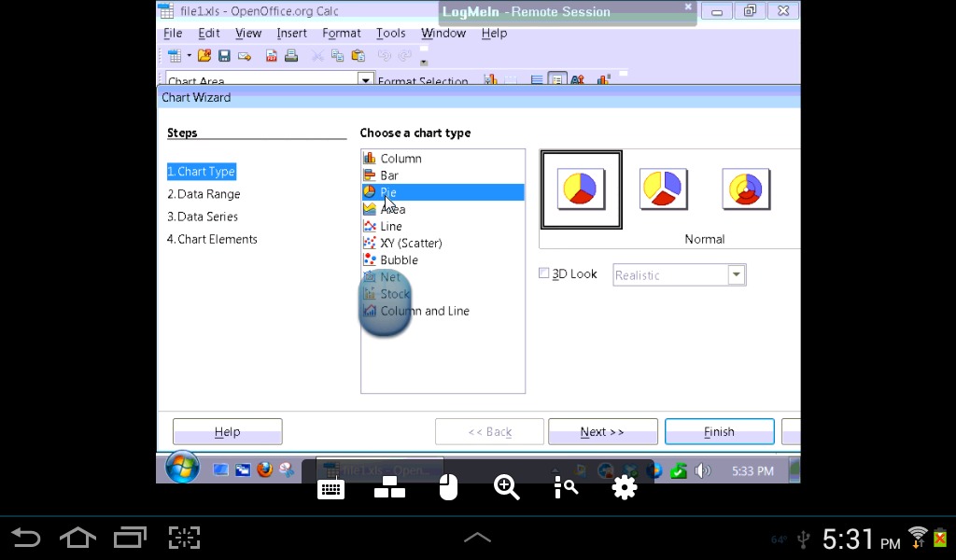
Task: Click the Print icon in toolbar
Action: [x=291, y=56]
